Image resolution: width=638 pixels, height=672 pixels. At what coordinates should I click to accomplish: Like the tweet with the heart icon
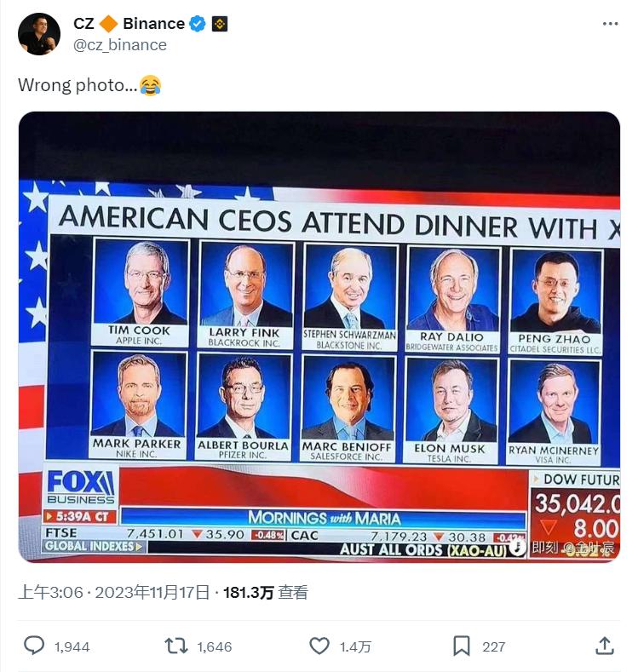(x=319, y=646)
